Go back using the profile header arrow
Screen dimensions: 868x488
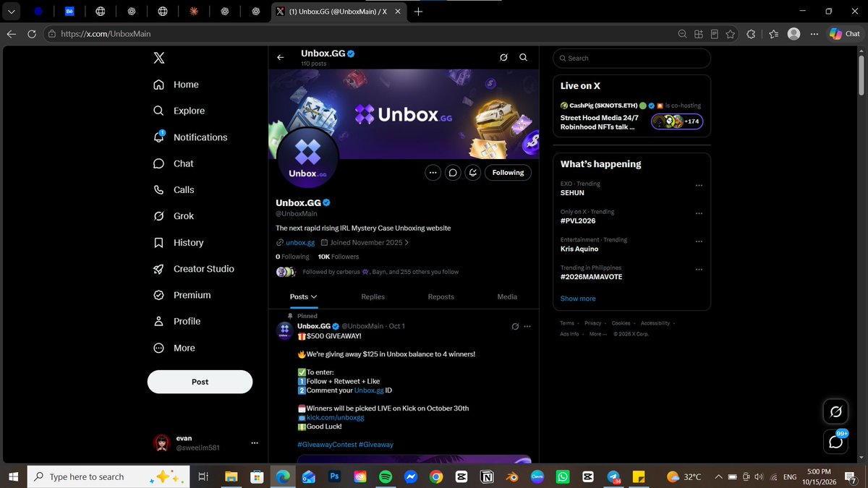[x=281, y=58]
